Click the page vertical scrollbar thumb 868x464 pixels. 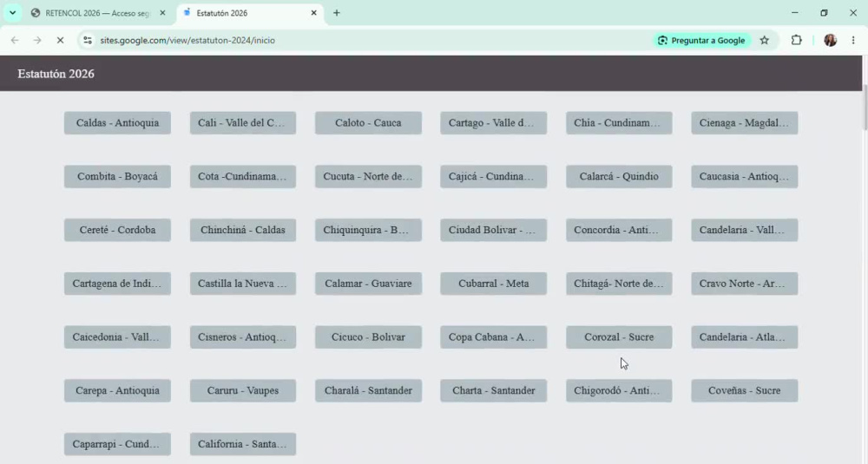tap(865, 108)
